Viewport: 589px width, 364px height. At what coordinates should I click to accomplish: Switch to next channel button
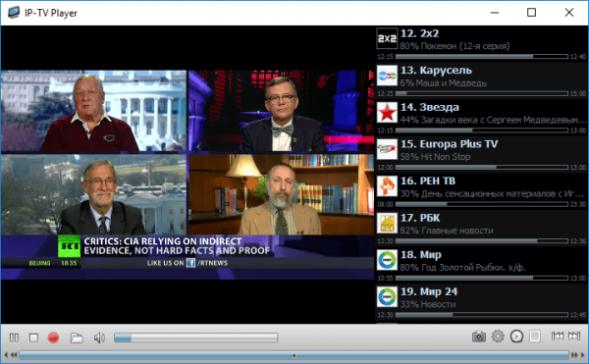click(574, 336)
